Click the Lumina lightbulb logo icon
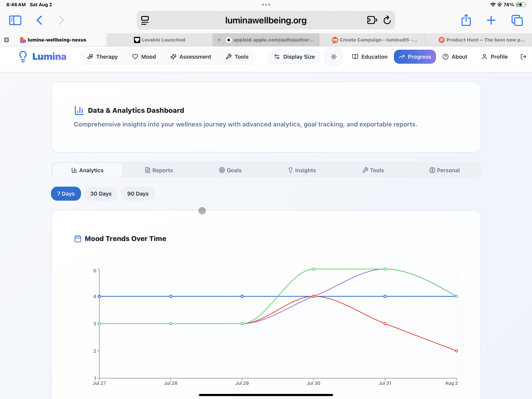The width and height of the screenshot is (532, 399). point(23,56)
